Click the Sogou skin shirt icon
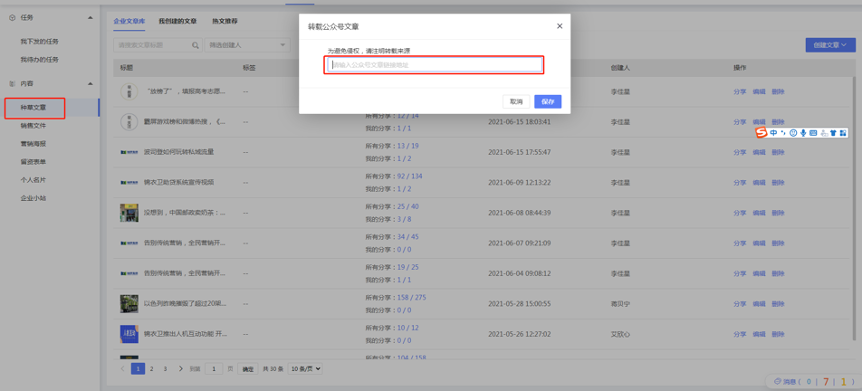The height and width of the screenshot is (391, 862). tap(833, 133)
